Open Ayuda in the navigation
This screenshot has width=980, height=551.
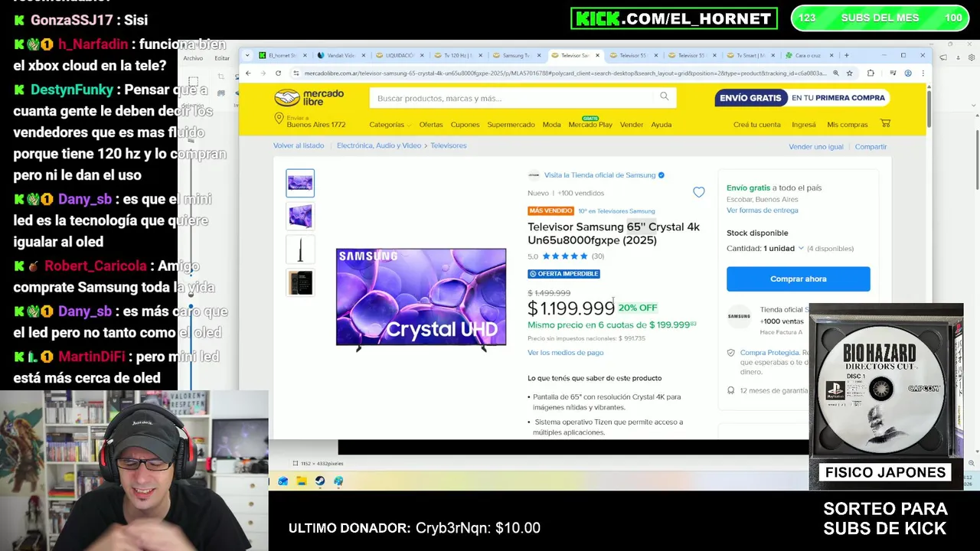pyautogui.click(x=661, y=125)
